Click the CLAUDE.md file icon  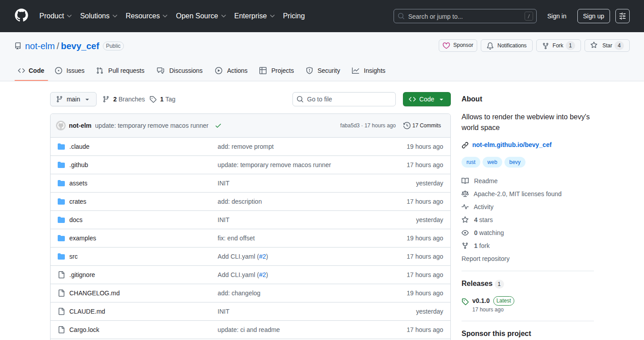pyautogui.click(x=61, y=311)
